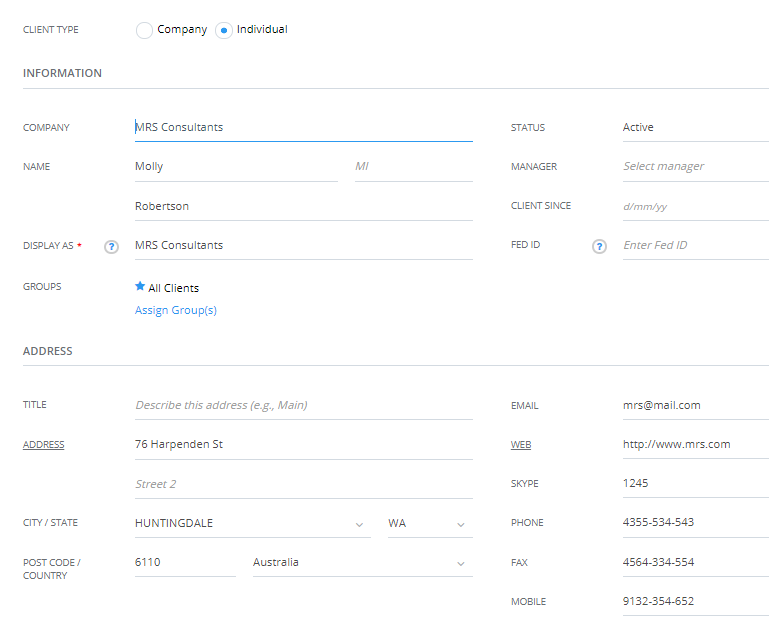Click the Phone field 4355-534-543
The image size is (769, 636).
point(695,523)
